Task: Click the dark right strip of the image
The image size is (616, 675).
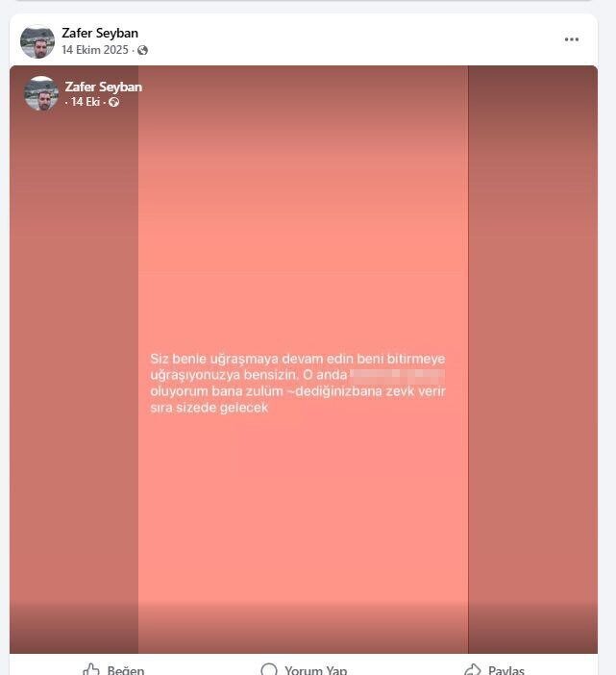Action: (533, 360)
